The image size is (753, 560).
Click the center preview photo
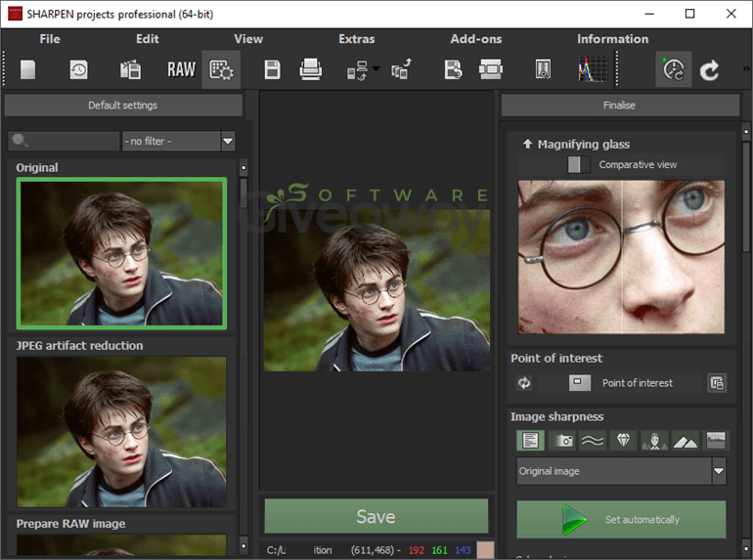point(376,291)
